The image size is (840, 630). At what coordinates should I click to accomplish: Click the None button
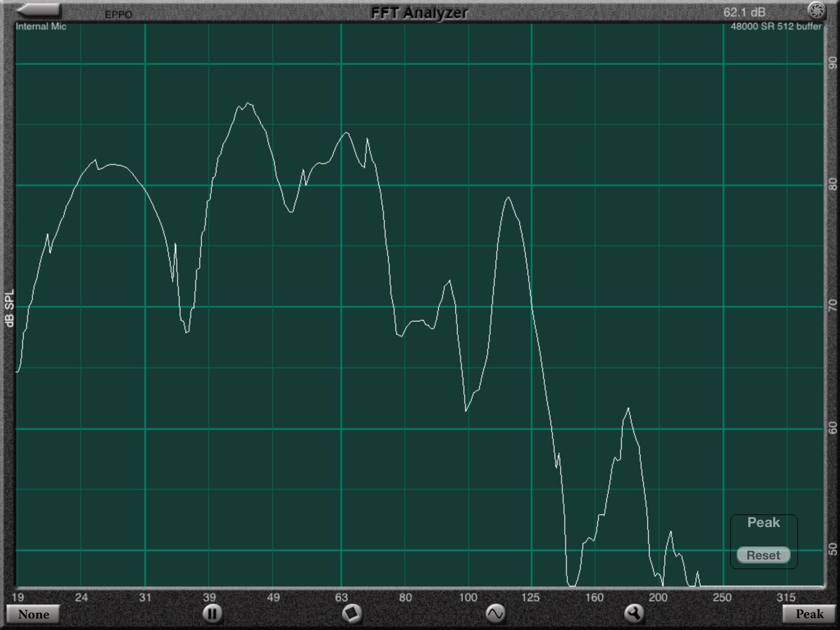coord(33,614)
